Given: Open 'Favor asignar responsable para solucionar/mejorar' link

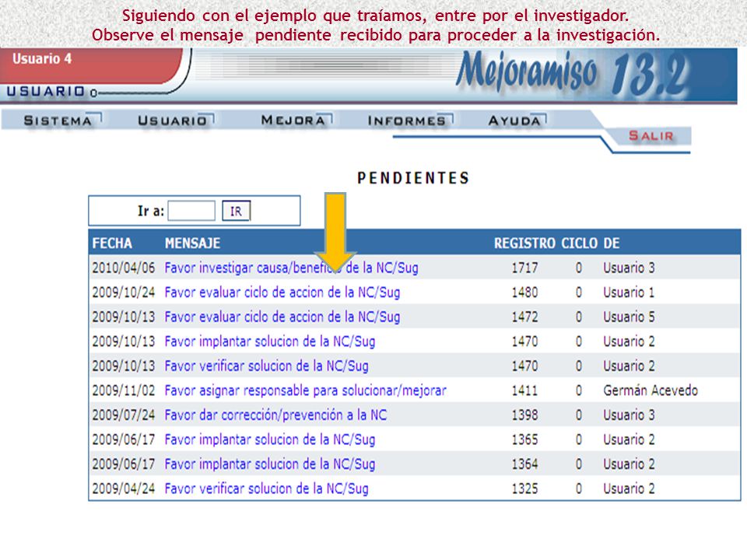Looking at the screenshot, I should 305,390.
